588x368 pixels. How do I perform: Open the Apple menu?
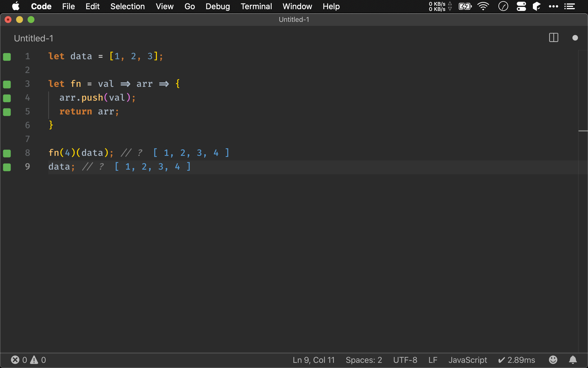point(16,6)
